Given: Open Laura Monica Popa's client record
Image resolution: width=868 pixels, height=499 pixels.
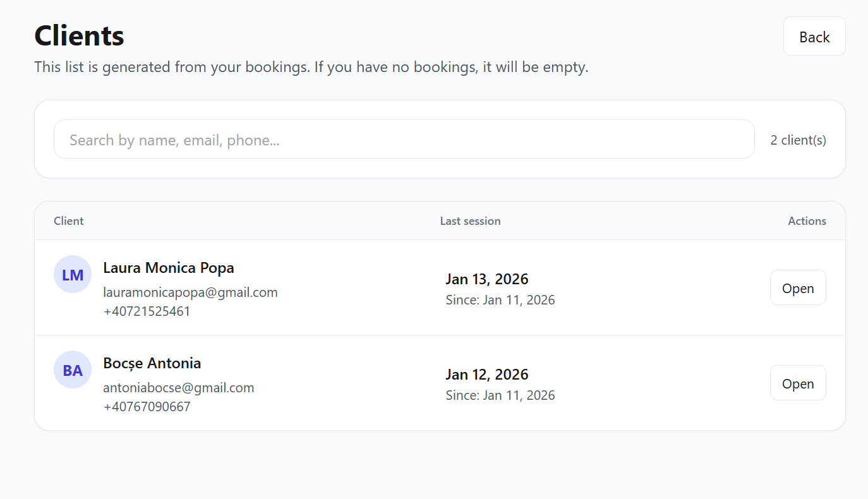Looking at the screenshot, I should tap(797, 288).
